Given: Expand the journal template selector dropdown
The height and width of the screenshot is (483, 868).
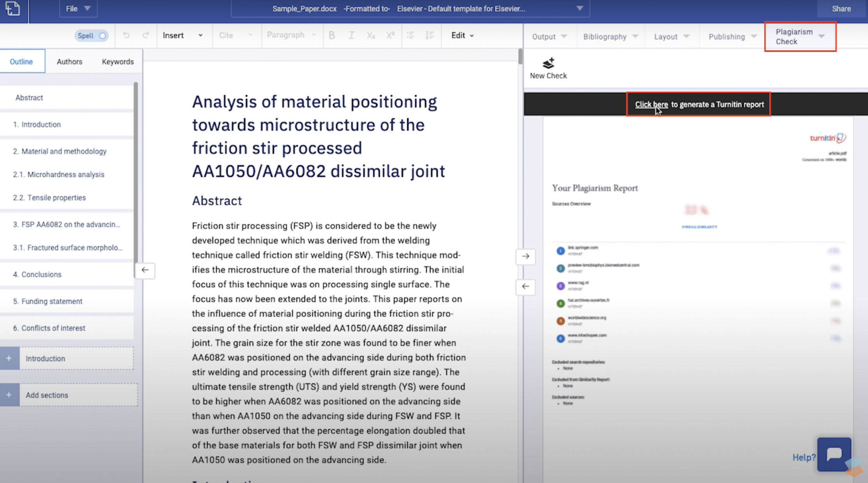Looking at the screenshot, I should [579, 9].
